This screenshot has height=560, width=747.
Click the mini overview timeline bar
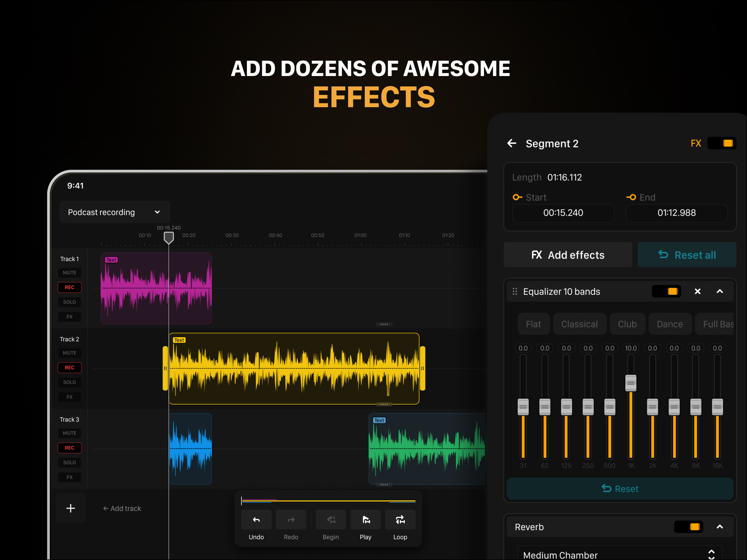tap(328, 501)
